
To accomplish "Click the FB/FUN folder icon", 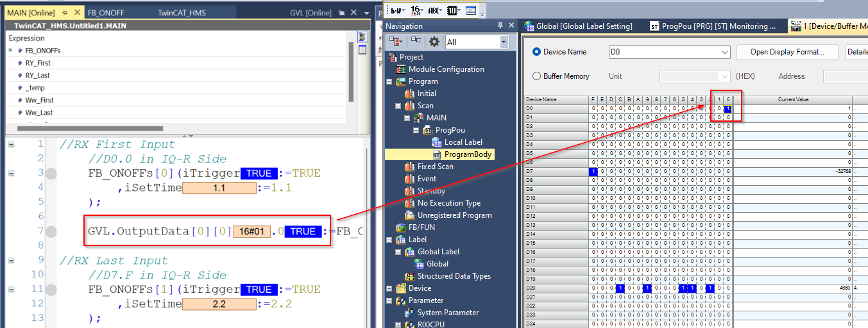I will pyautogui.click(x=401, y=227).
